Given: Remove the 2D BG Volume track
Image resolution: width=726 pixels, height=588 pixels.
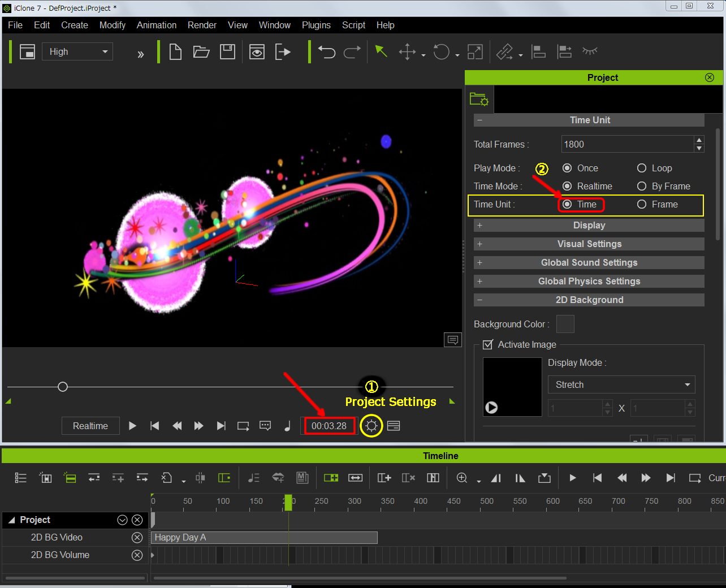Looking at the screenshot, I should click(x=137, y=555).
